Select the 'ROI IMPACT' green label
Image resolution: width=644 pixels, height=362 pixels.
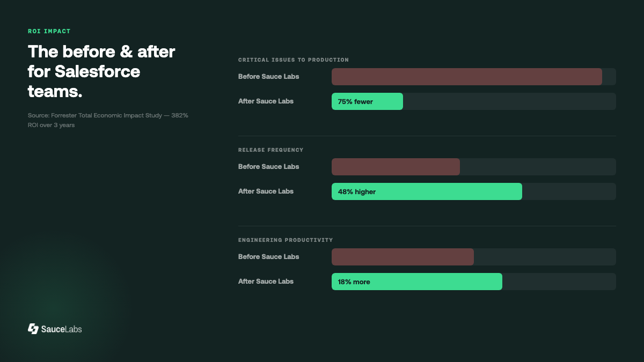click(x=49, y=31)
